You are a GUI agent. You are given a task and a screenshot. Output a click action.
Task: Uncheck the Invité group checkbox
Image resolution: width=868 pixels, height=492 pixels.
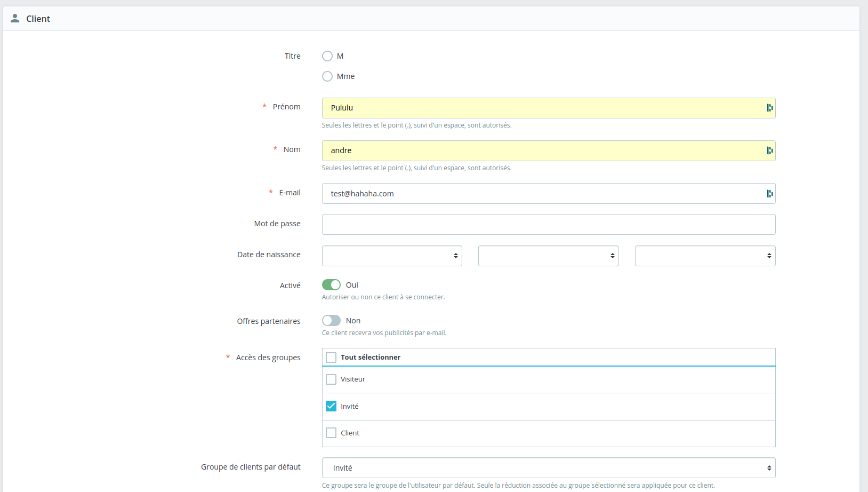click(331, 406)
